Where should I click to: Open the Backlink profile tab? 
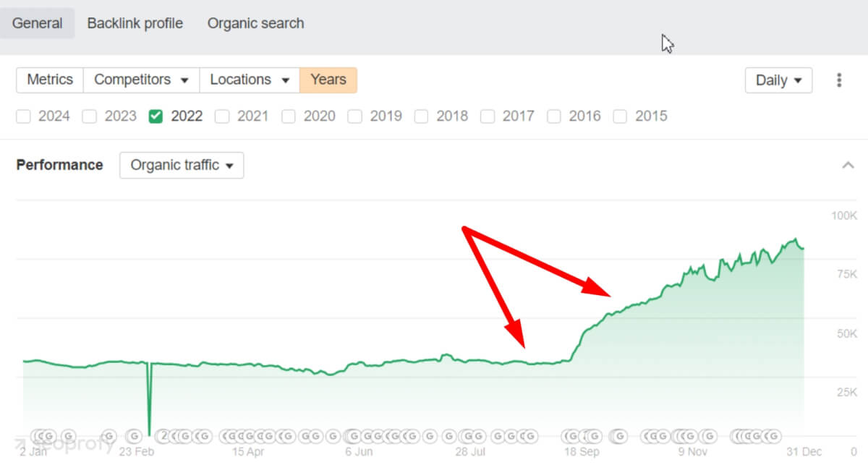(x=135, y=23)
